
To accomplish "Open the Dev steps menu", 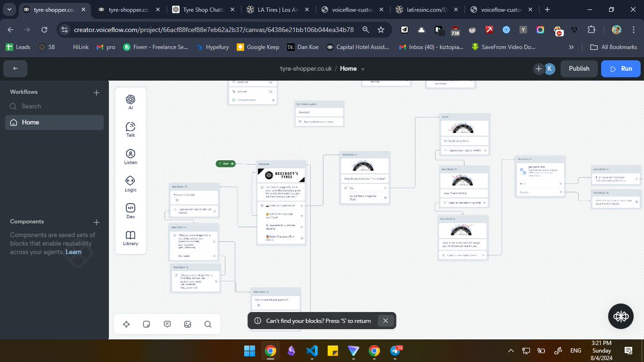I will click(x=130, y=211).
